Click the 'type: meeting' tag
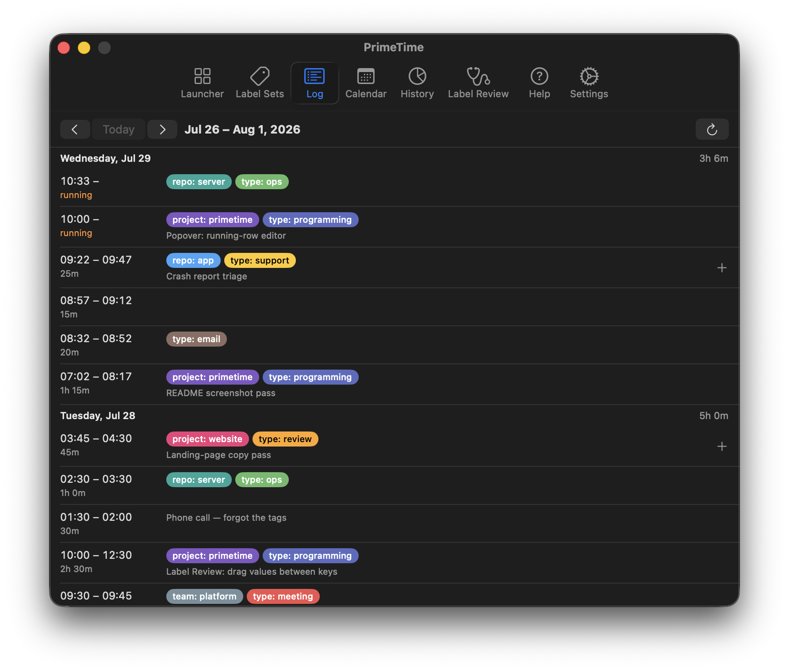Screen dimensions: 789x672 (283, 596)
